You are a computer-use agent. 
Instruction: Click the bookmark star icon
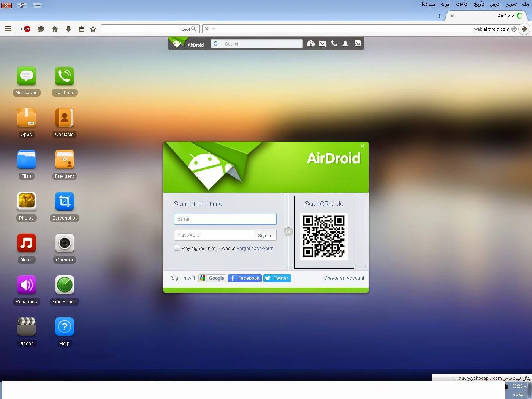click(x=93, y=29)
